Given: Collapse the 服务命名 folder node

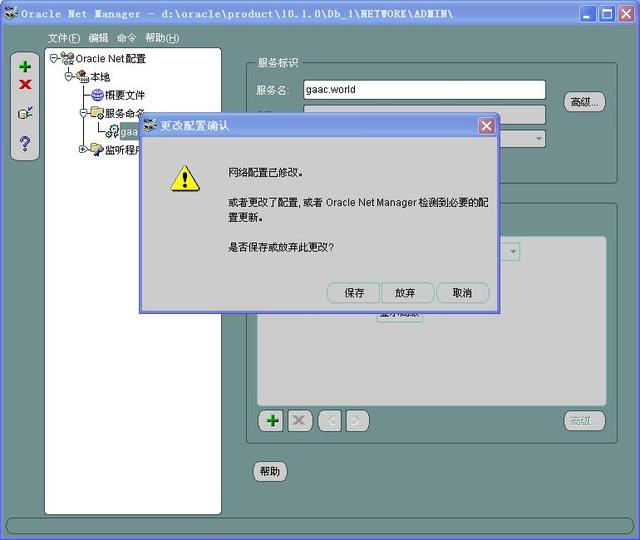Looking at the screenshot, I should coord(84,113).
